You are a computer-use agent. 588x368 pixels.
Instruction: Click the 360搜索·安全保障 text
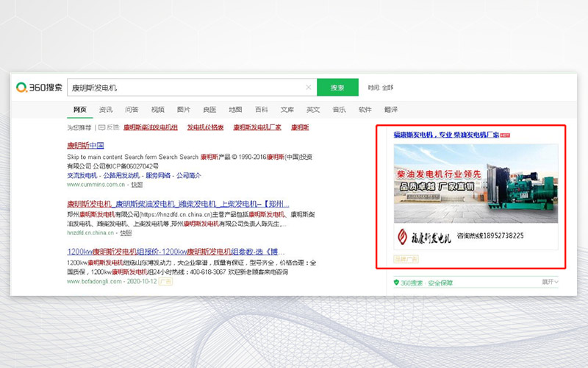427,283
